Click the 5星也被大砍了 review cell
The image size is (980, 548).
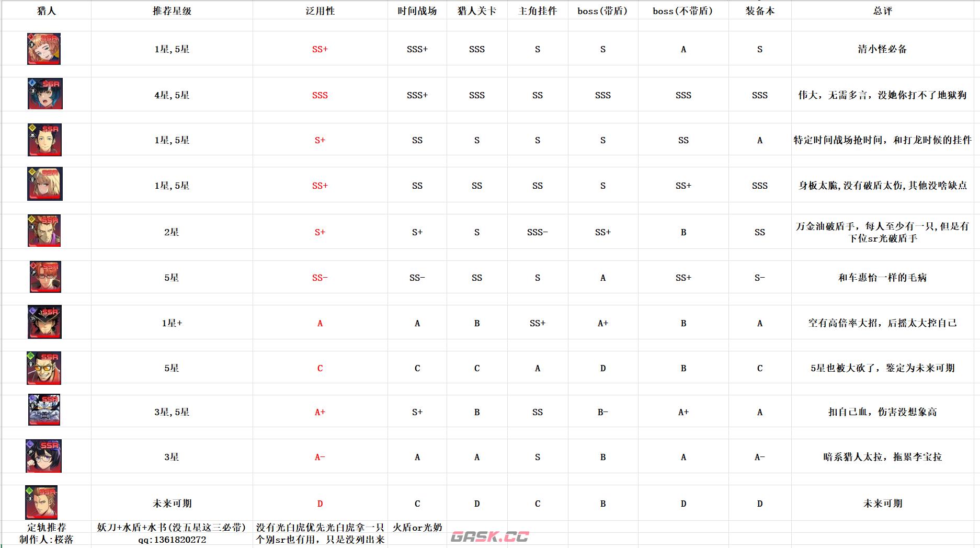tap(883, 368)
